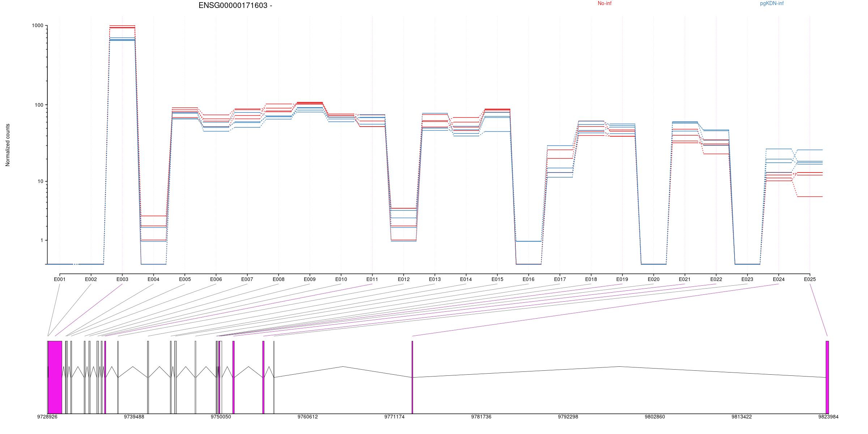
Task: Click exon label E019
Action: pyautogui.click(x=622, y=279)
